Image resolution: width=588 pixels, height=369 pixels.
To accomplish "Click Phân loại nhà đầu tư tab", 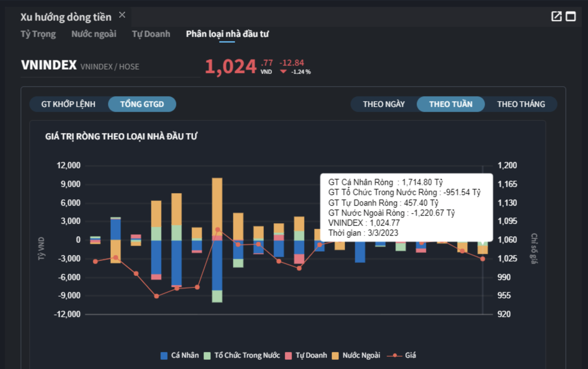I will coord(227,34).
